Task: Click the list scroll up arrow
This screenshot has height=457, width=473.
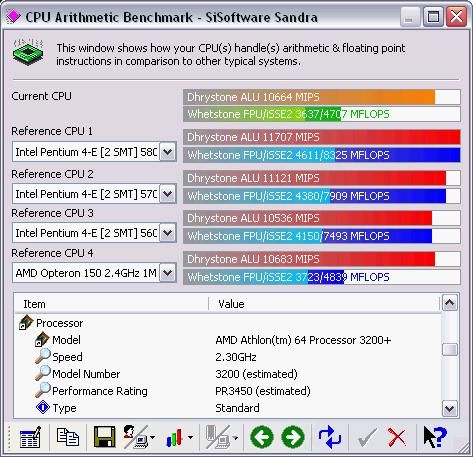Action: [450, 303]
